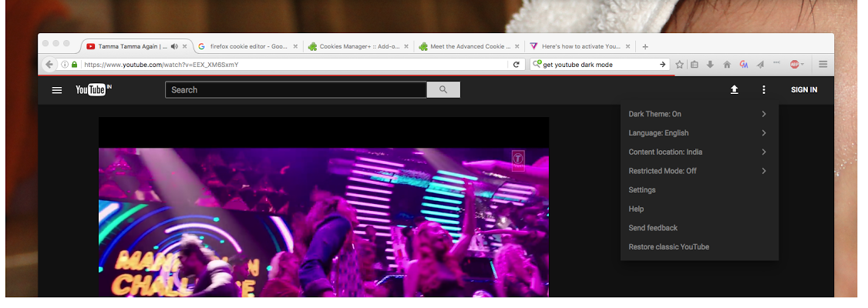Open Settings from the YouTube menu
Screen dimensions: 868x308
pyautogui.click(x=699, y=189)
